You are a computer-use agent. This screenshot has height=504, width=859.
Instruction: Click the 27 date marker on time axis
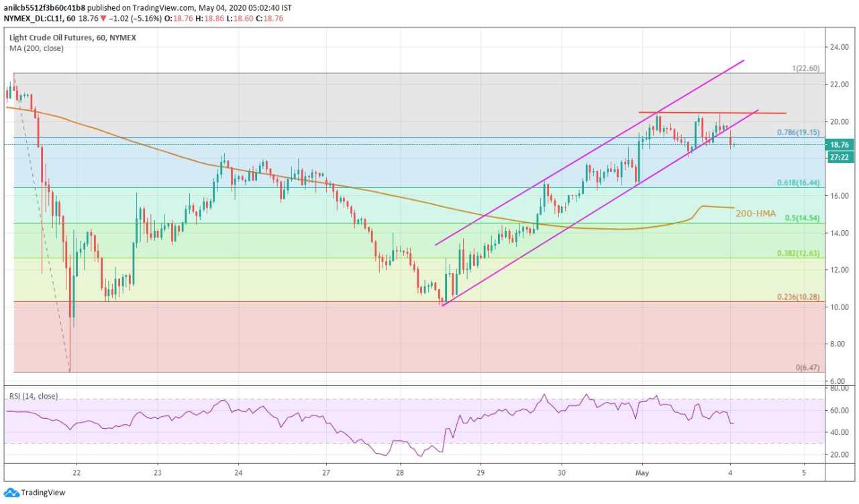325,472
